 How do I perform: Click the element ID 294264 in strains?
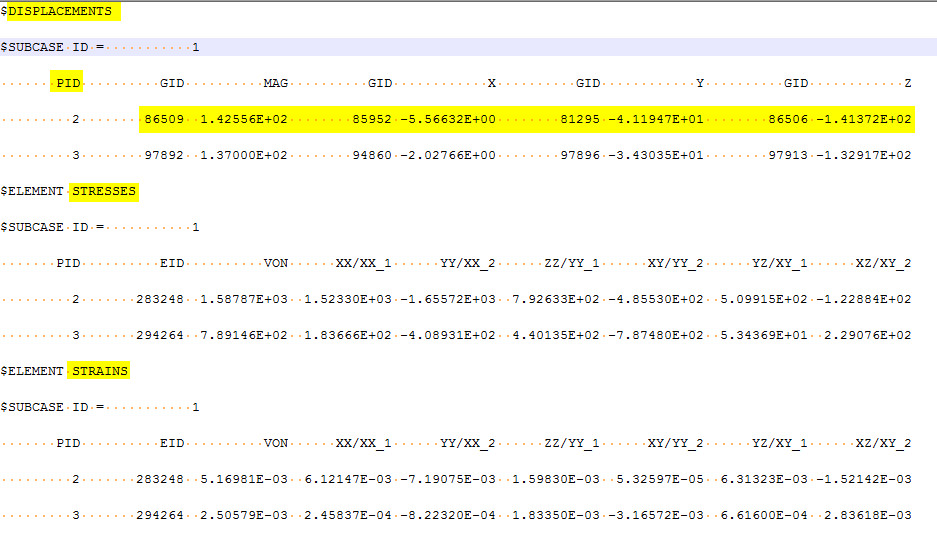[160, 515]
